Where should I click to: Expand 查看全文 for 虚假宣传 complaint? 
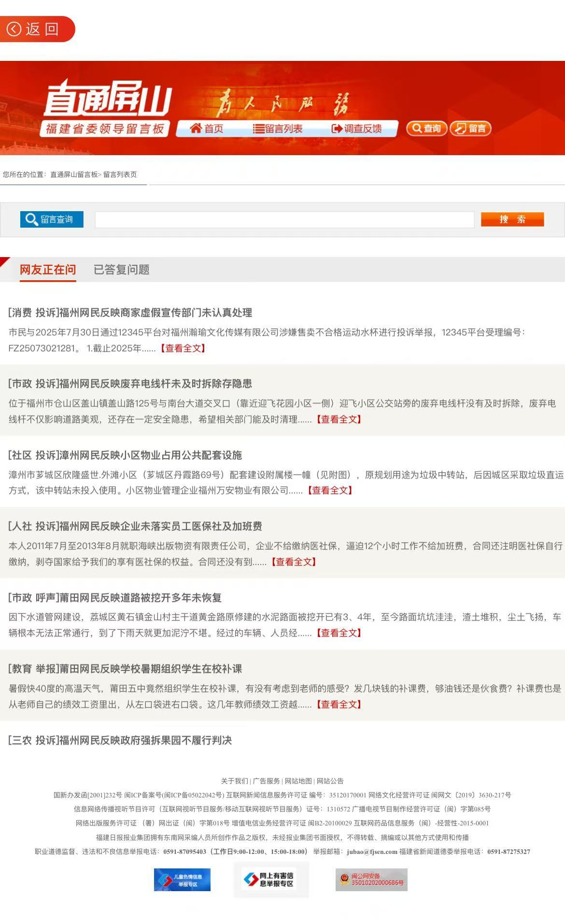point(183,348)
